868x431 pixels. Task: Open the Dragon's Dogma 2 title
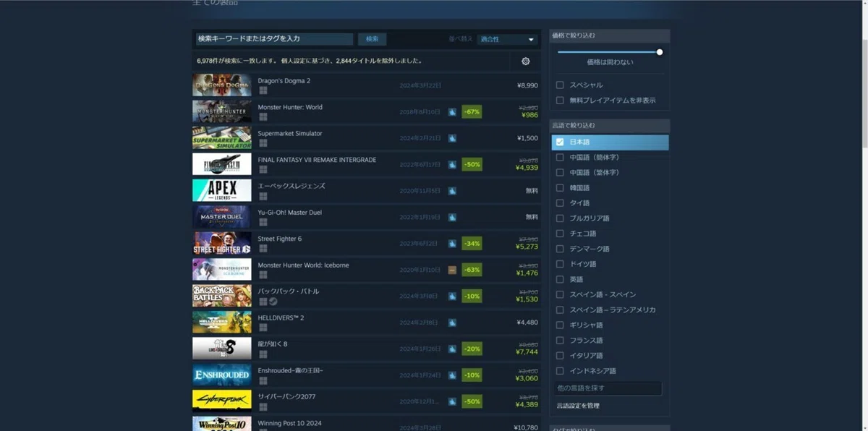(x=284, y=81)
